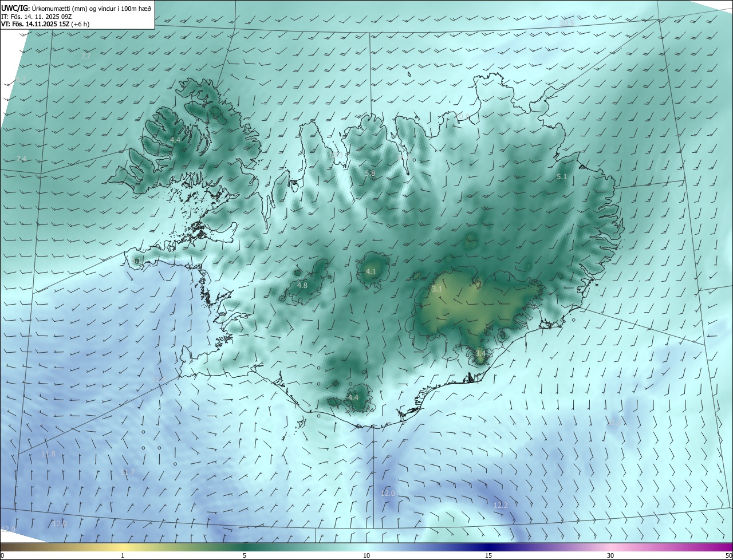Click the '4.4' value on the Westfjords peninsula
Image resolution: width=733 pixels, height=560 pixels.
[176, 140]
